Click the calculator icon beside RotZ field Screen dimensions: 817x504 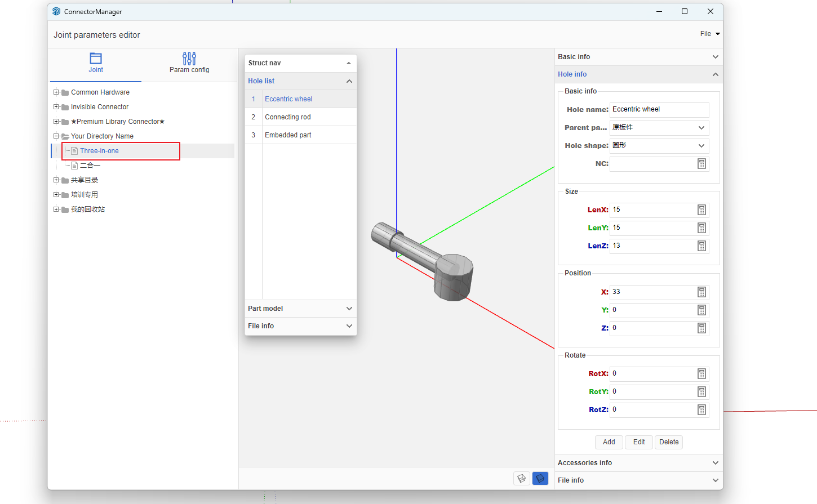tap(701, 410)
